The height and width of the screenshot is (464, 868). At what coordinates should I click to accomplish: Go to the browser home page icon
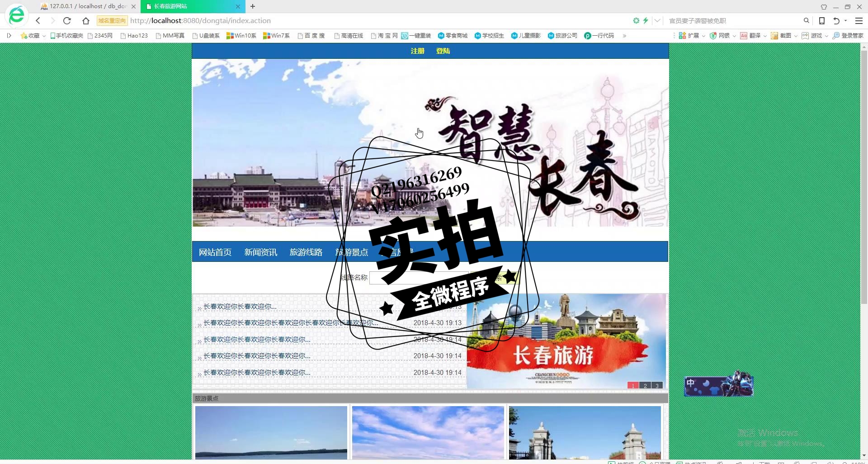tap(85, 21)
